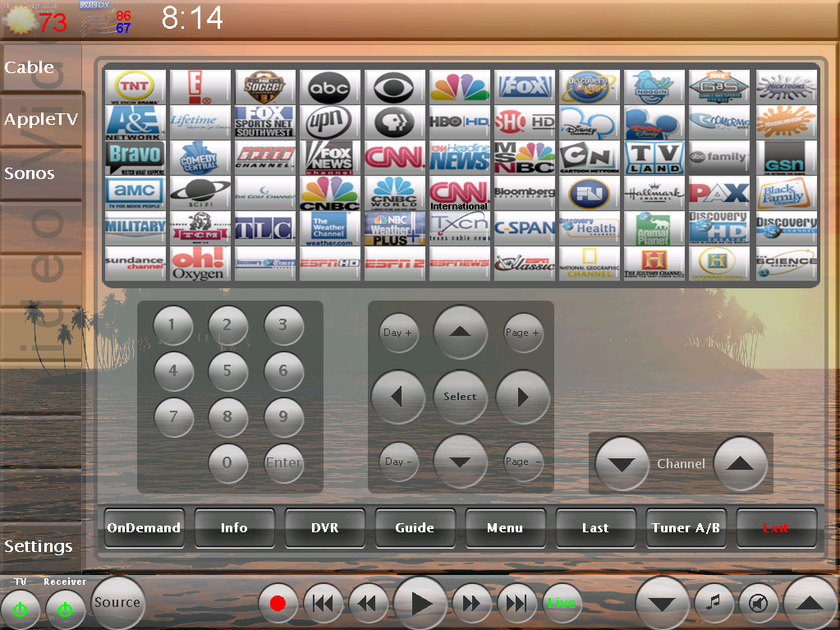Pick the NBC peacock channel icon

pos(459,87)
